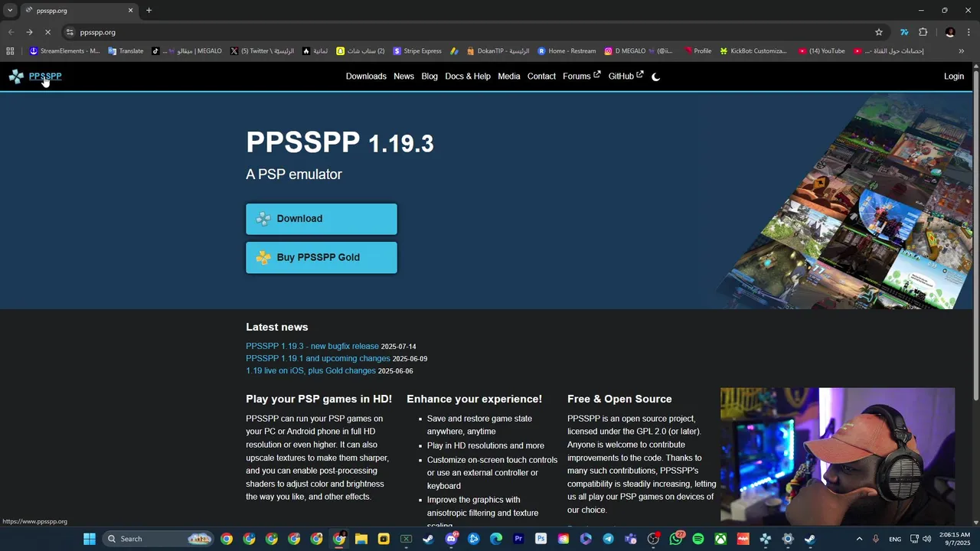Stop loading page button in Chrome
The image size is (980, 551).
(47, 32)
